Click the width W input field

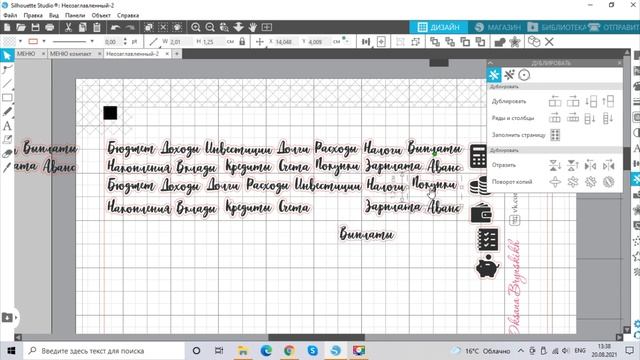pyautogui.click(x=180, y=42)
